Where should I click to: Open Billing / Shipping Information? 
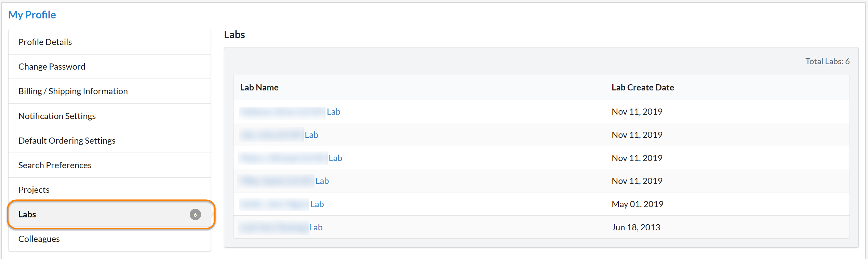[x=73, y=91]
